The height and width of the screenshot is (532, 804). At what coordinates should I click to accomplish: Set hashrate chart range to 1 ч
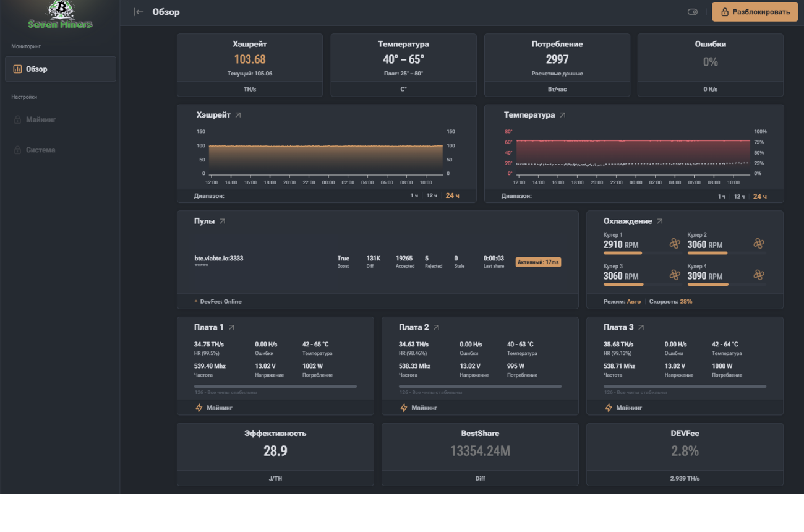click(414, 196)
